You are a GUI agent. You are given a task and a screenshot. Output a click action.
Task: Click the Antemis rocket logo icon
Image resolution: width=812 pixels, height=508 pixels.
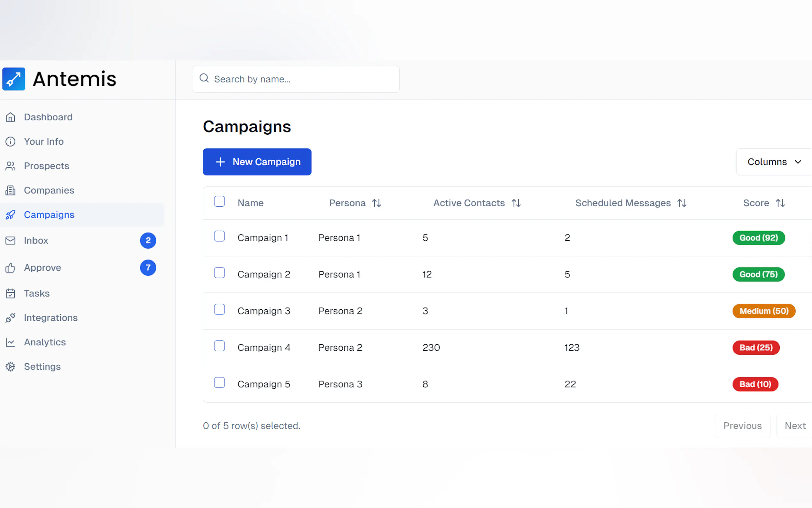(14, 79)
